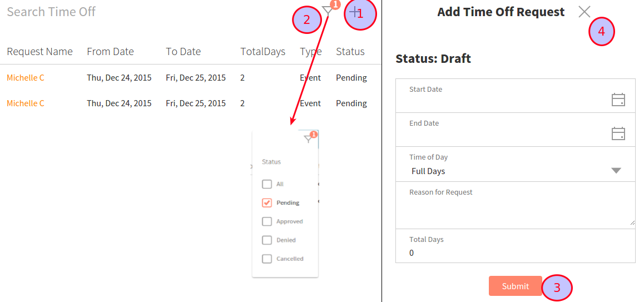
Task: Click into the Reason for Request field
Action: [514, 211]
